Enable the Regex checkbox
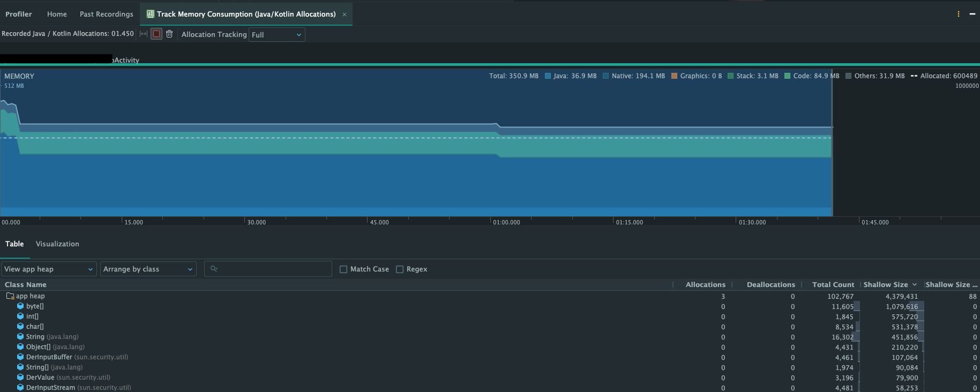 point(400,269)
